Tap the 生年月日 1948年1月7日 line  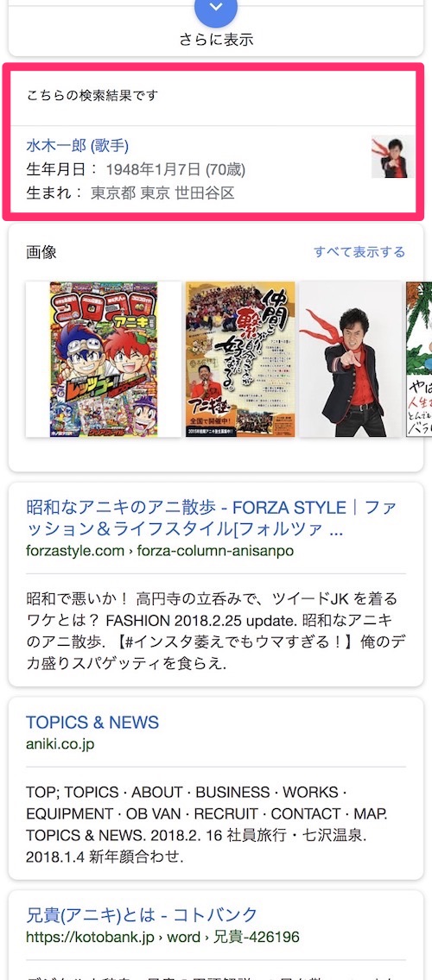(x=136, y=169)
